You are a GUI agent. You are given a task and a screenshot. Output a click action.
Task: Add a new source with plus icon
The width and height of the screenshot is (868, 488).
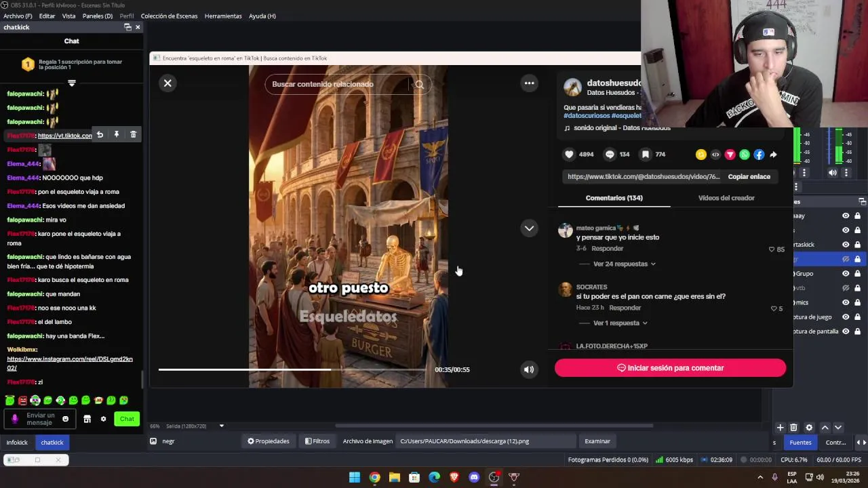[x=780, y=428]
